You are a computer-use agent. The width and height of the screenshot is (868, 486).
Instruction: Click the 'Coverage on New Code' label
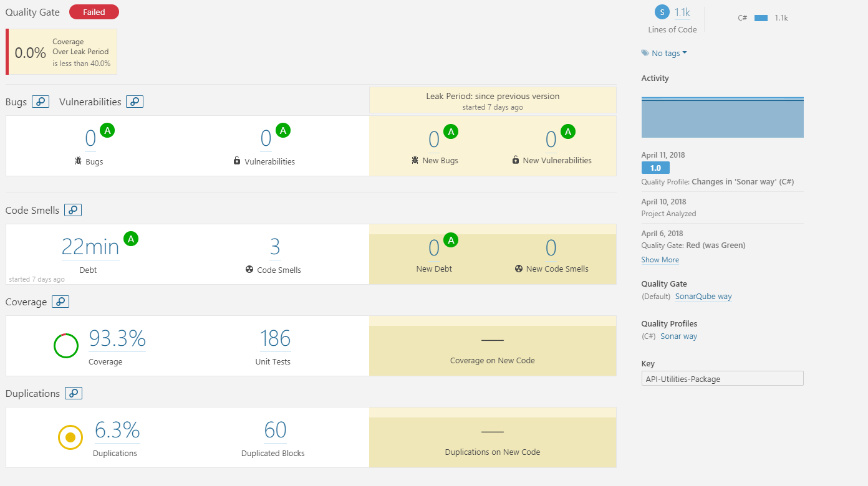coord(493,361)
